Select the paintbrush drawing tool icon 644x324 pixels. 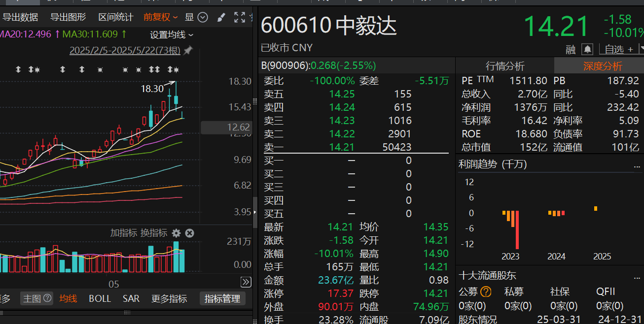click(x=221, y=18)
